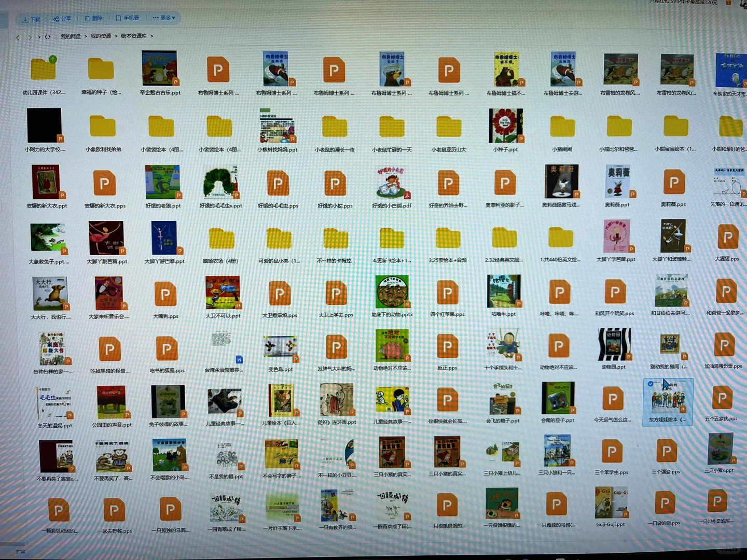Image resolution: width=747 pixels, height=560 pixels.
Task: Refresh the current folder listing
Action: tap(48, 37)
